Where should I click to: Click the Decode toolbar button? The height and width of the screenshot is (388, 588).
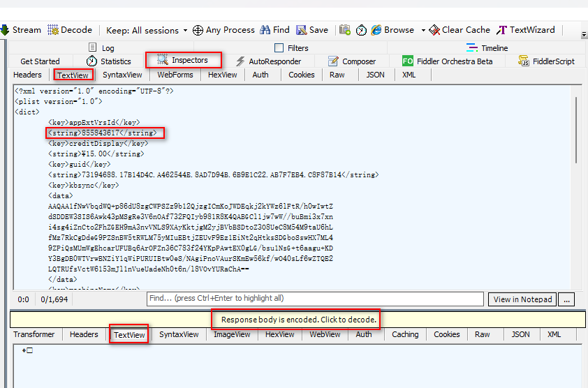70,30
